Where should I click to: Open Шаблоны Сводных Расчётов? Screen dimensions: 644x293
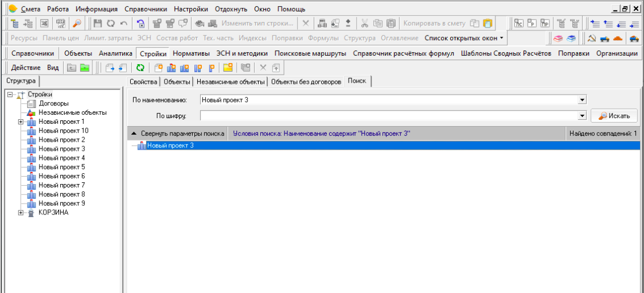click(506, 53)
